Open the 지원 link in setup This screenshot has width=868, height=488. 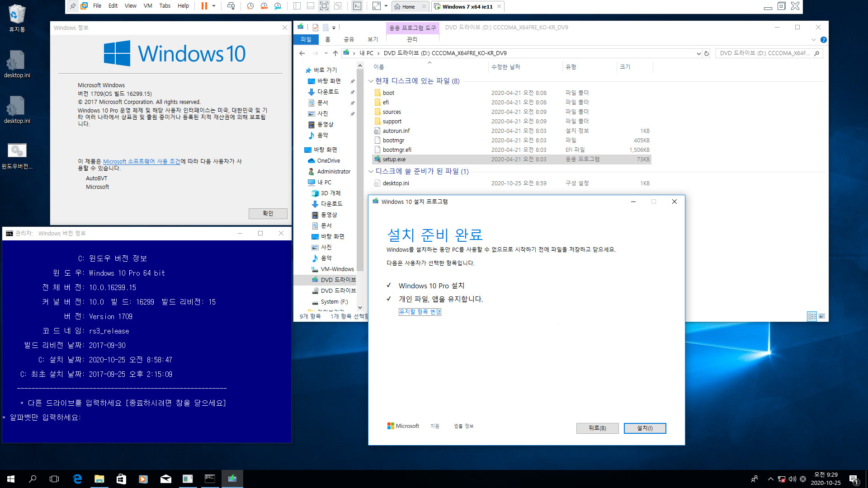[435, 426]
